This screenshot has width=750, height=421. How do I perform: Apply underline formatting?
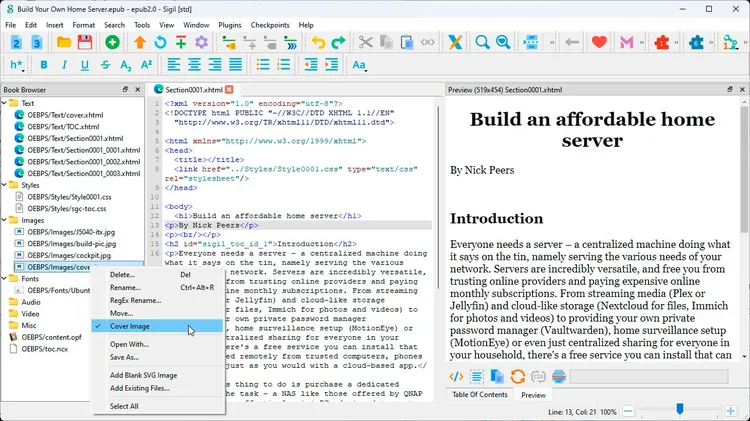point(85,65)
